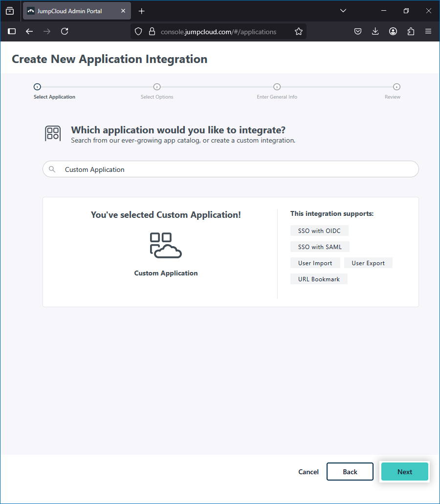Select the Review step marker

[x=396, y=87]
